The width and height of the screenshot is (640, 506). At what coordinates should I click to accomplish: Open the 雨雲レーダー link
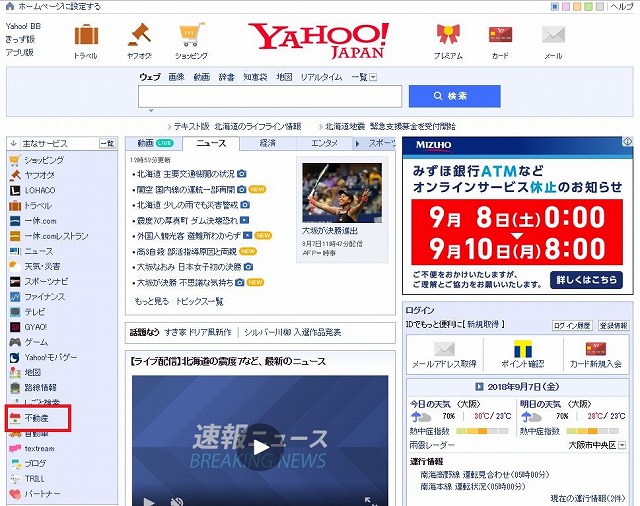tap(432, 445)
